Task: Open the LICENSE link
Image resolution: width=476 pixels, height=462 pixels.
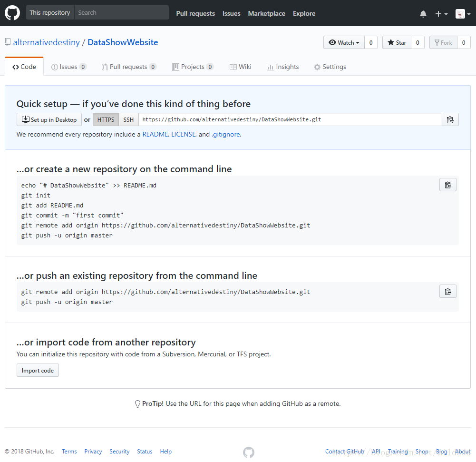Action: coord(184,134)
